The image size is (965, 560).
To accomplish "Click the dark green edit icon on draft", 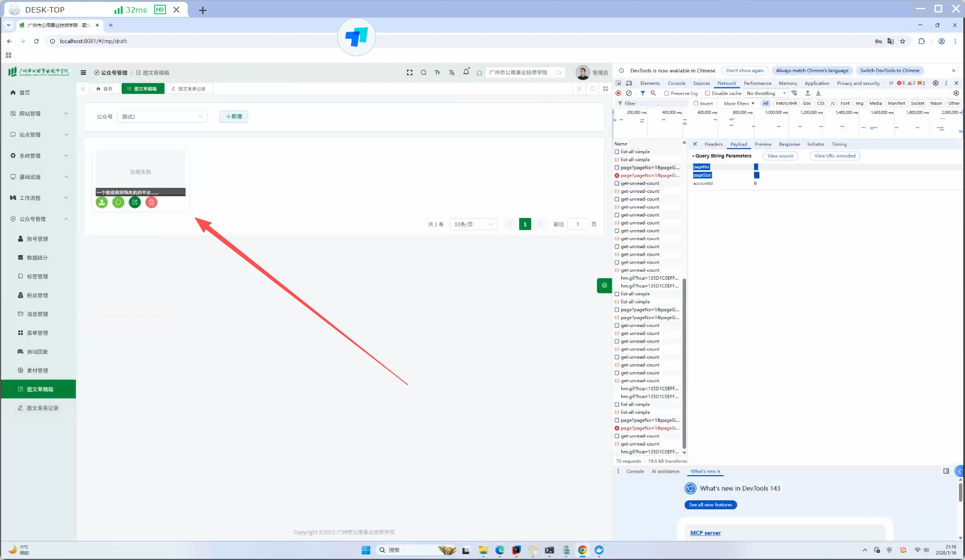I will click(x=135, y=202).
